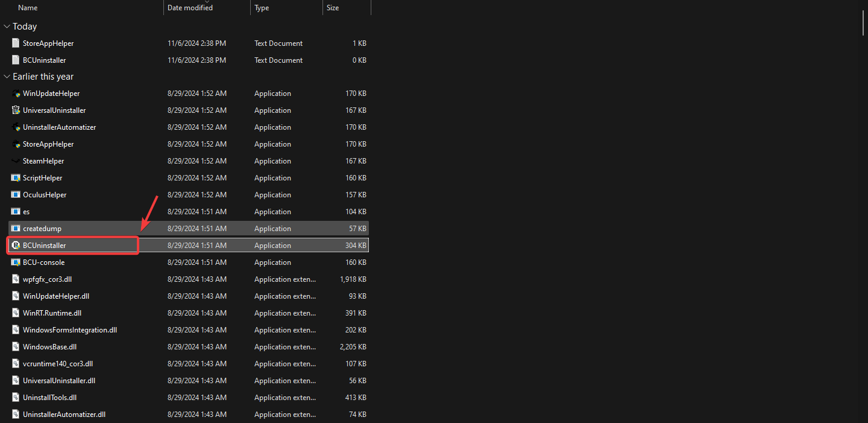Click the UninstallTools.dll file icon
The height and width of the screenshot is (423, 868).
[x=16, y=398]
